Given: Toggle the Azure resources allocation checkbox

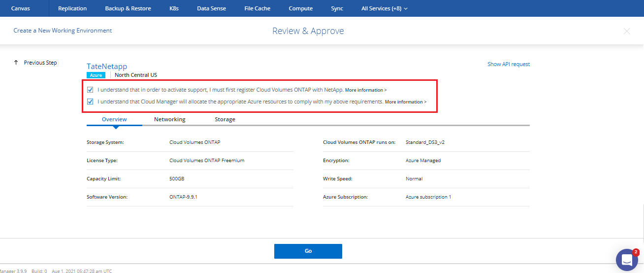Looking at the screenshot, I should pyautogui.click(x=90, y=102).
